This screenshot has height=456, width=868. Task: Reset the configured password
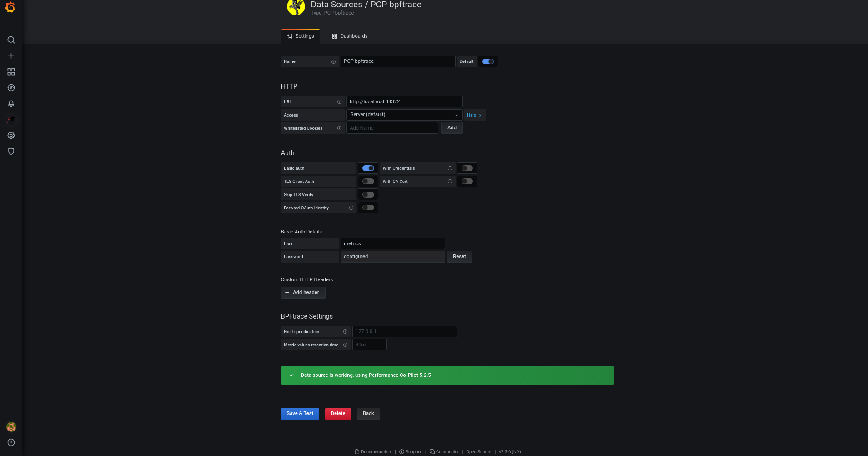coord(459,257)
